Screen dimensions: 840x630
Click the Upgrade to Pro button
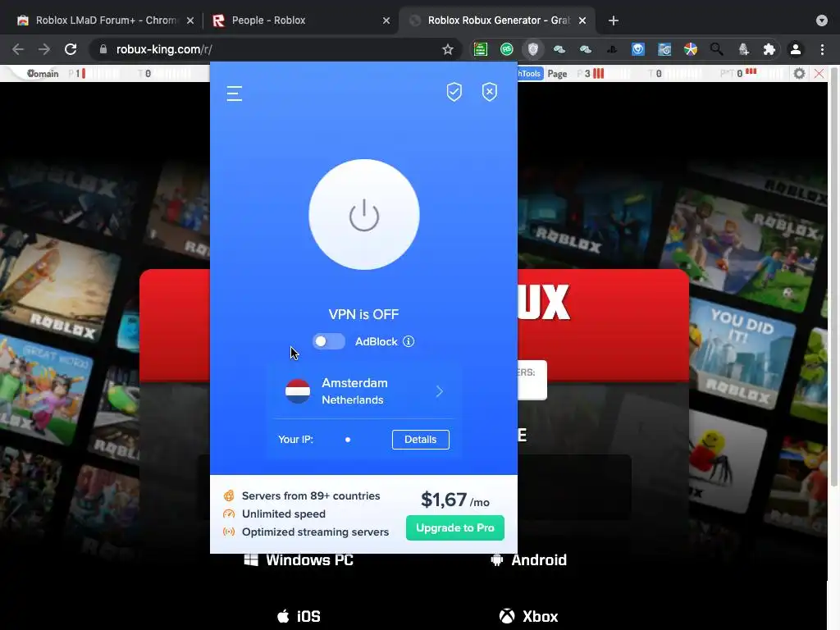point(454,527)
